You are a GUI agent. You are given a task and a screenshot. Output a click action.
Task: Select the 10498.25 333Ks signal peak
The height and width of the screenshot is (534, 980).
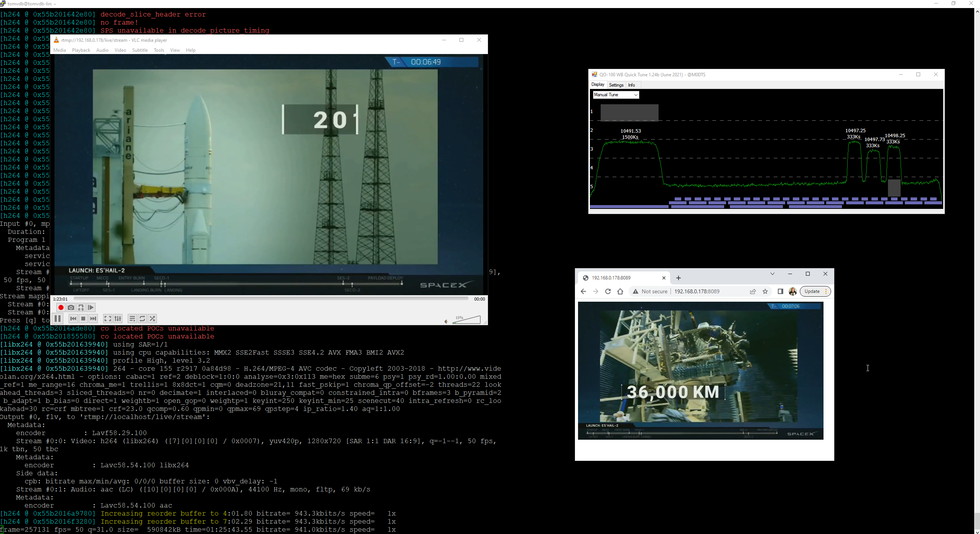(x=894, y=139)
